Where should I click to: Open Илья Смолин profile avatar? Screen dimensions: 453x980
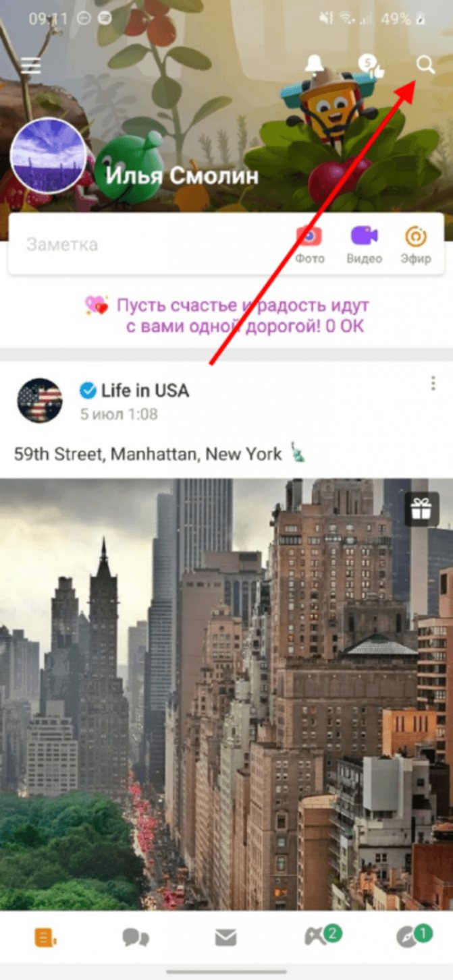[x=49, y=156]
